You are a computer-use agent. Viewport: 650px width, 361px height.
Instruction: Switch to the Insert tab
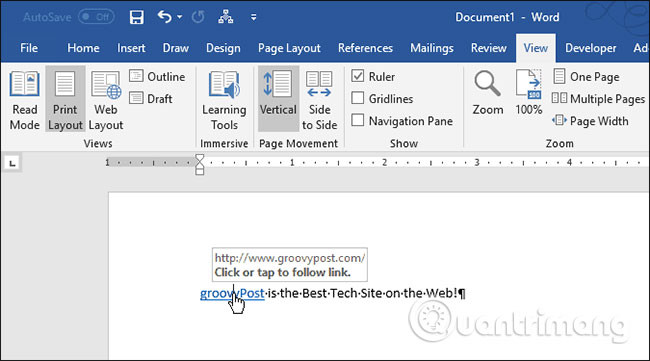[x=131, y=48]
